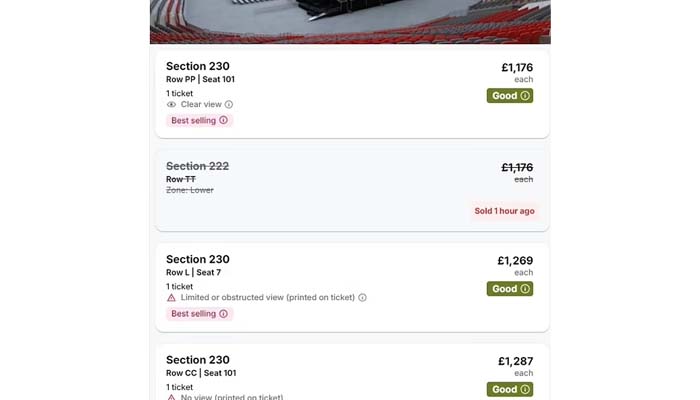Click the info icon in the £1,269 Good badge
The width and height of the screenshot is (700, 400).
[x=525, y=289]
